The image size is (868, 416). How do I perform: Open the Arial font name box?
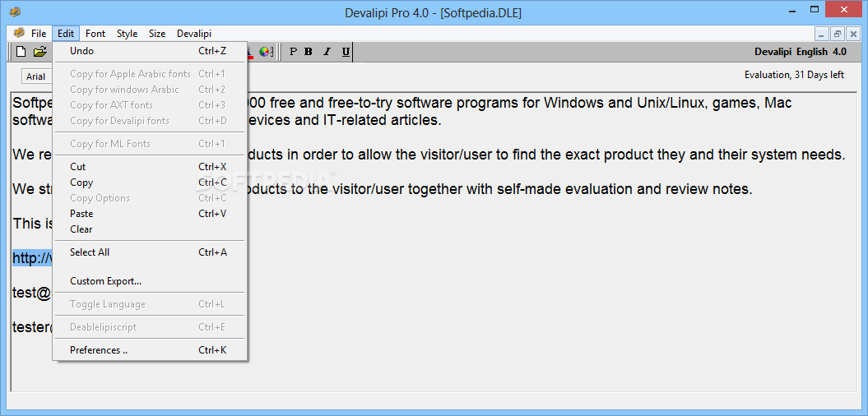tap(36, 76)
